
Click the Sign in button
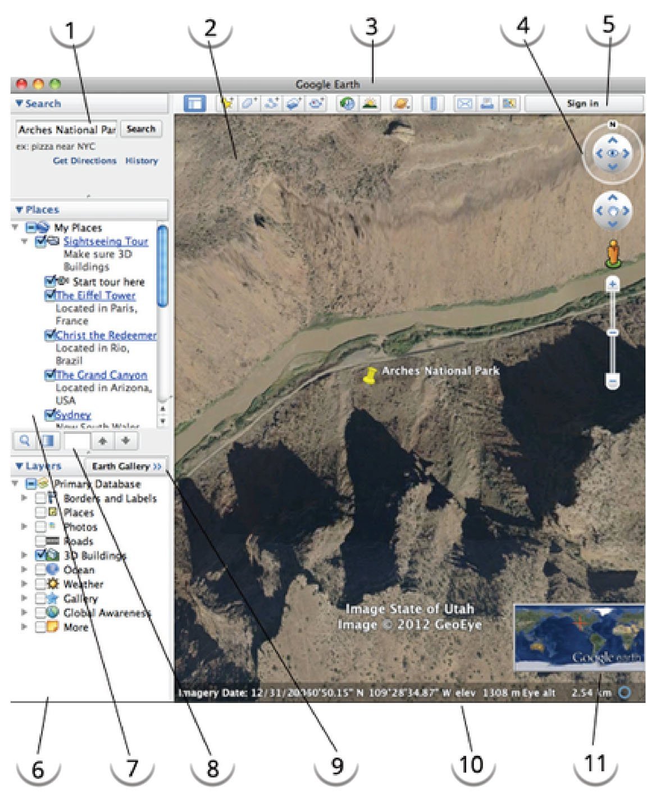coord(582,103)
